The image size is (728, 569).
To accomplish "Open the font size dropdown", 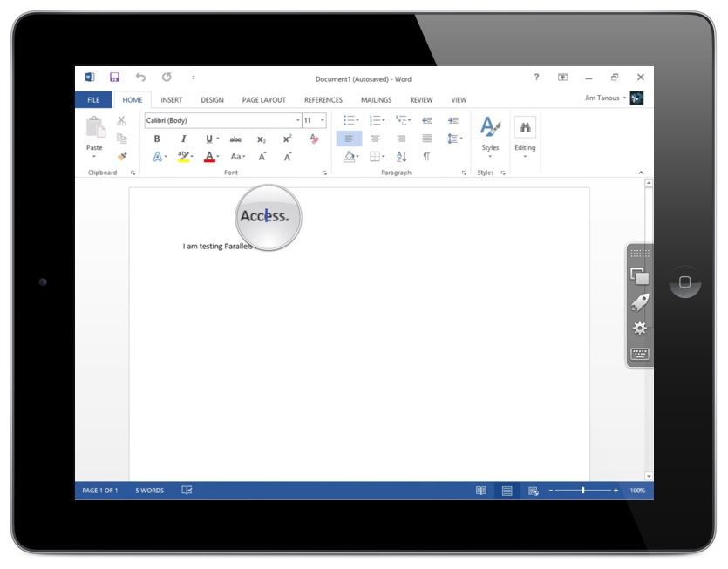I will (x=323, y=120).
